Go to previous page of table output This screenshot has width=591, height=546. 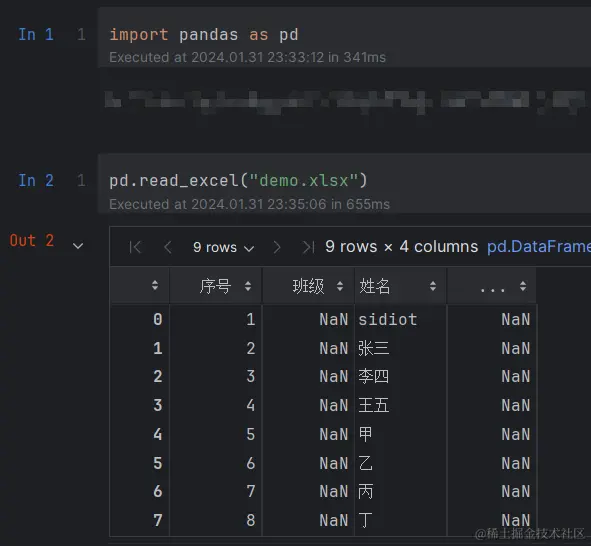click(168, 247)
